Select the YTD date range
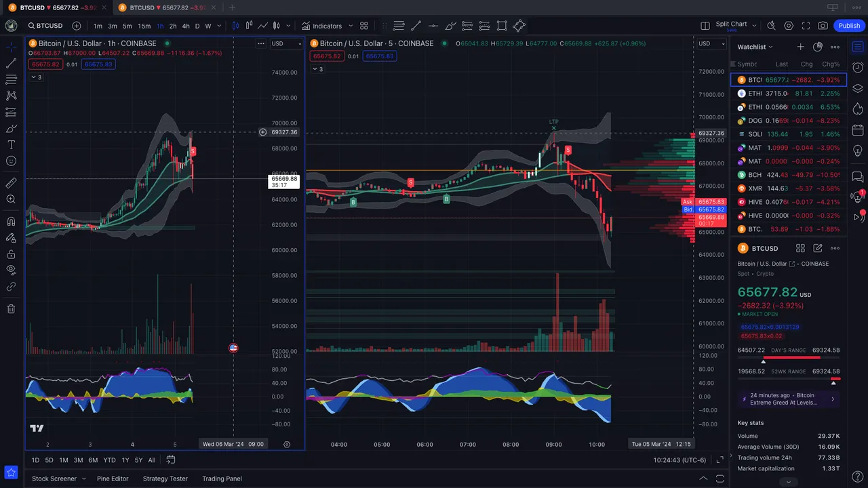Image resolution: width=868 pixels, height=488 pixels. tap(109, 460)
